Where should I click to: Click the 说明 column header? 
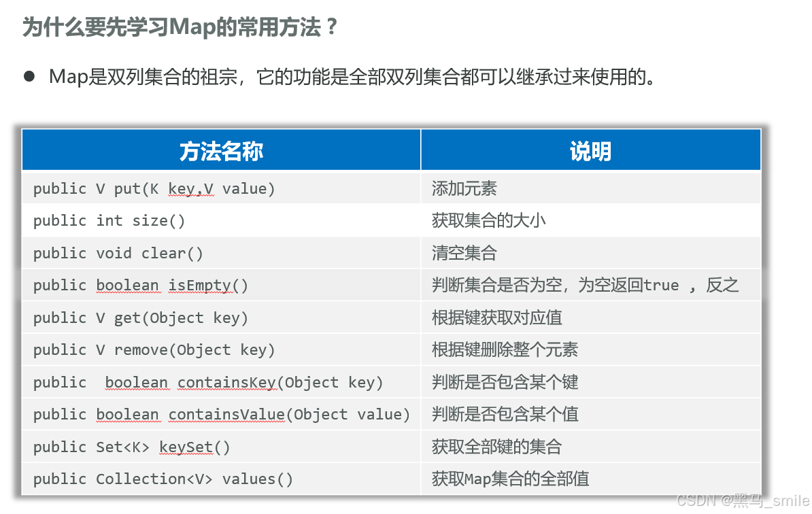(x=590, y=149)
